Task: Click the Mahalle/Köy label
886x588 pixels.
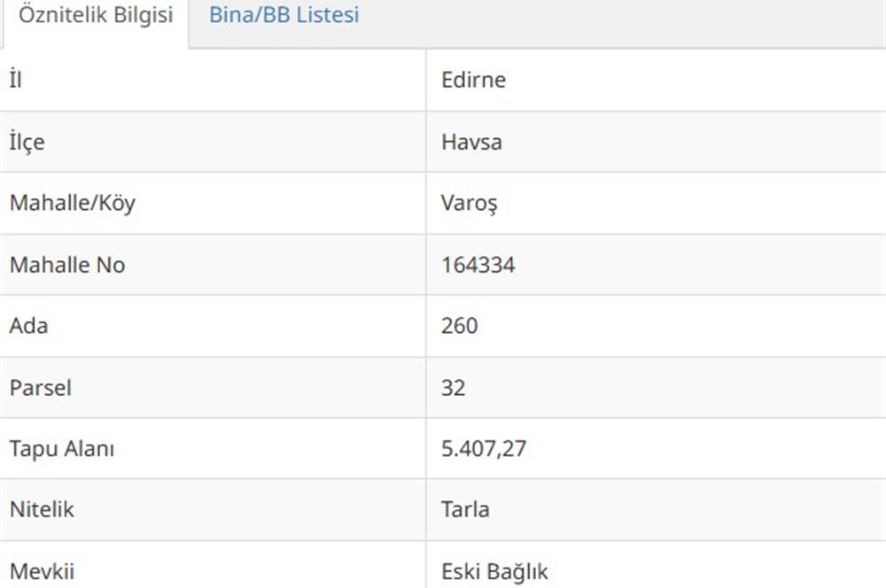Action: point(73,203)
